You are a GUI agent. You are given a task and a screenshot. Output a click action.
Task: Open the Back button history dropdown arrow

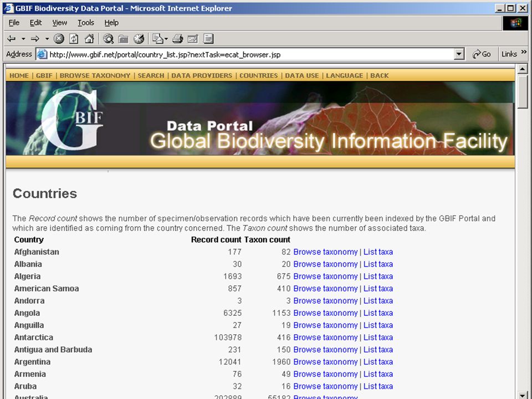pyautogui.click(x=23, y=39)
